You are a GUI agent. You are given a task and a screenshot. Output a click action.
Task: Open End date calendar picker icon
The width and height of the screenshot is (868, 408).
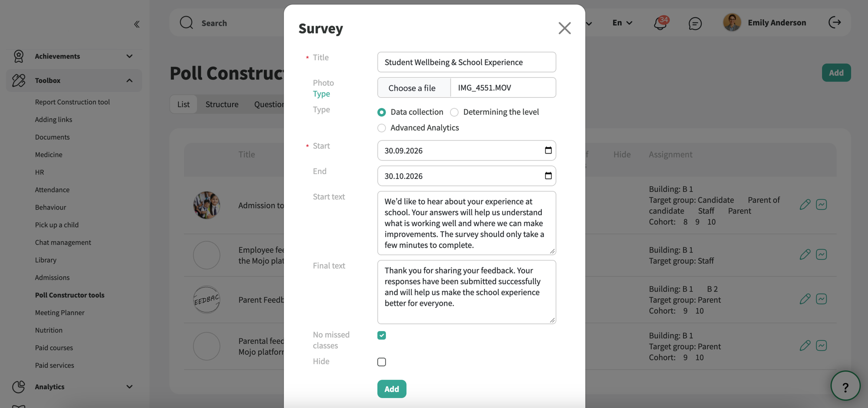click(x=548, y=176)
